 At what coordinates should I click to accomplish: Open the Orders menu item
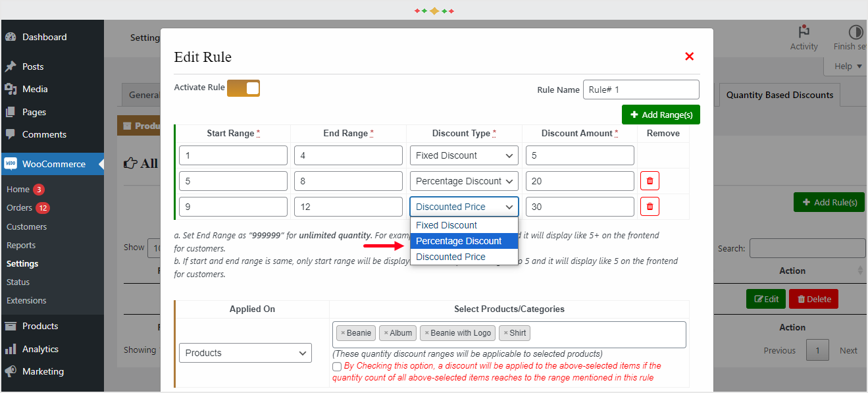click(18, 207)
